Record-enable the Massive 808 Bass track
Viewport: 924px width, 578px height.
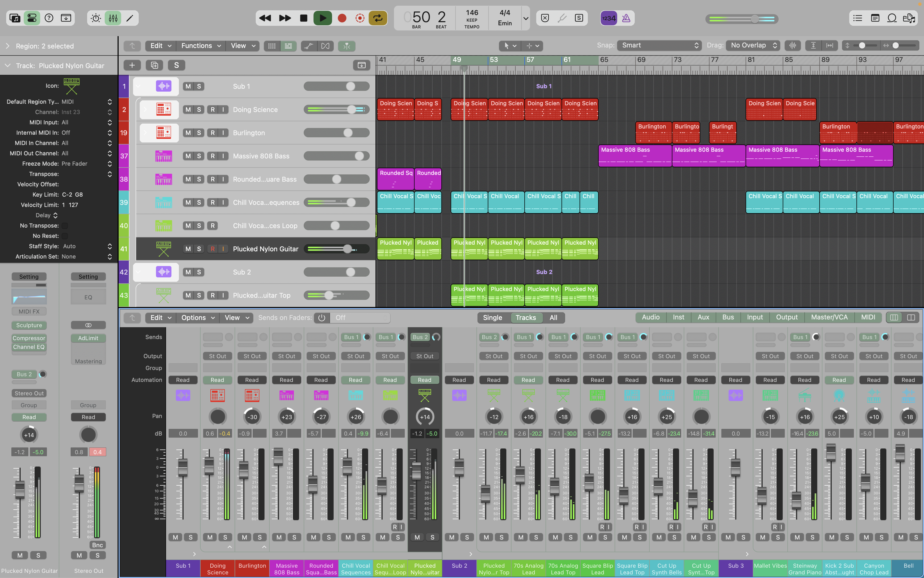[x=213, y=156]
